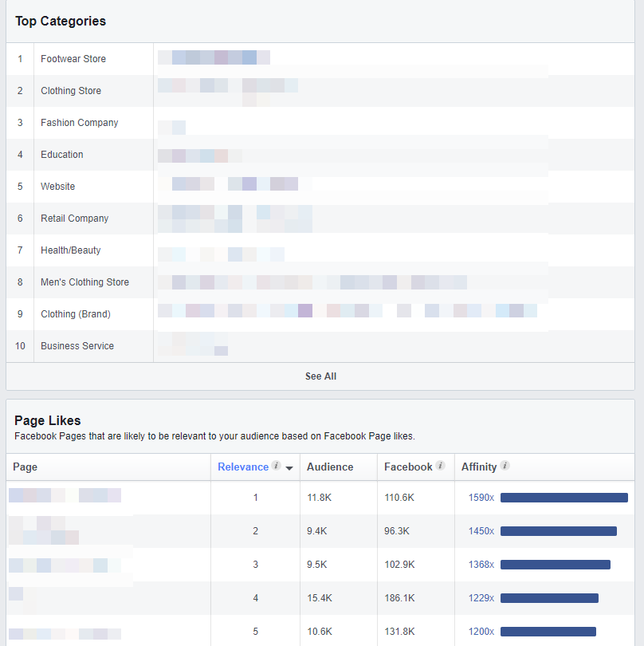
Task: Expand categories with See All
Action: (320, 376)
